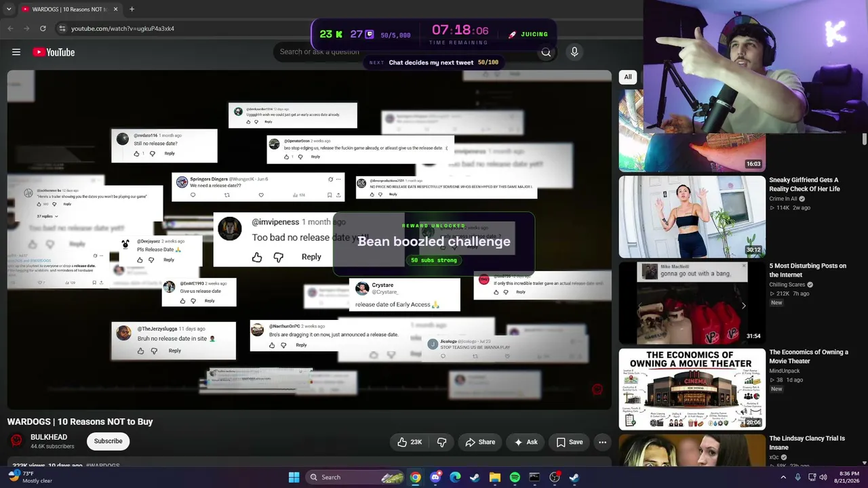
Task: Expand the tab search dropdown
Action: pos(9,9)
